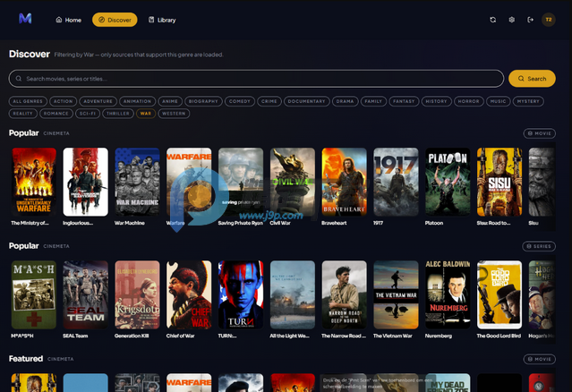Open the Home page

(x=69, y=20)
